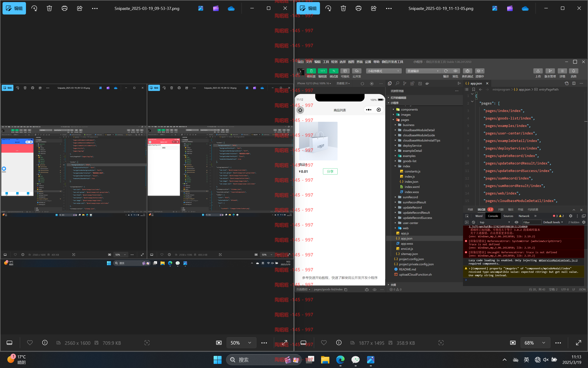This screenshot has width=588, height=368.
Task: Open WeChat from the Windows taskbar
Action: tap(356, 359)
